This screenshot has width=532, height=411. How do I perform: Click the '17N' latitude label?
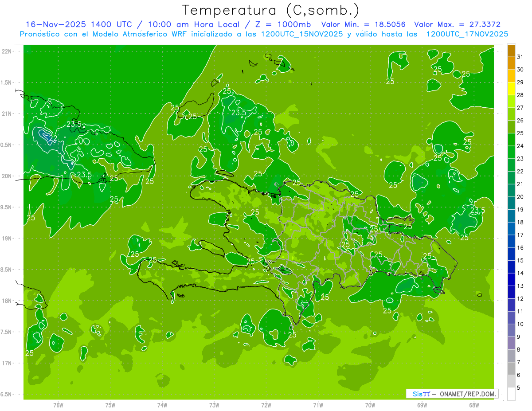7,363
